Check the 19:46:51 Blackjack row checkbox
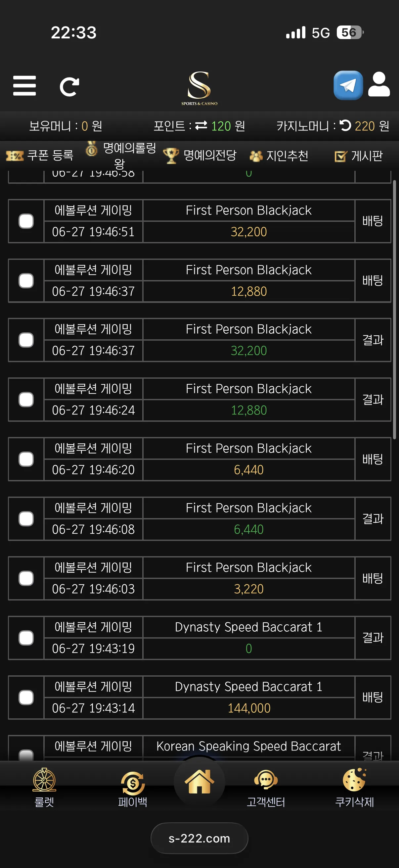 pyautogui.click(x=26, y=221)
